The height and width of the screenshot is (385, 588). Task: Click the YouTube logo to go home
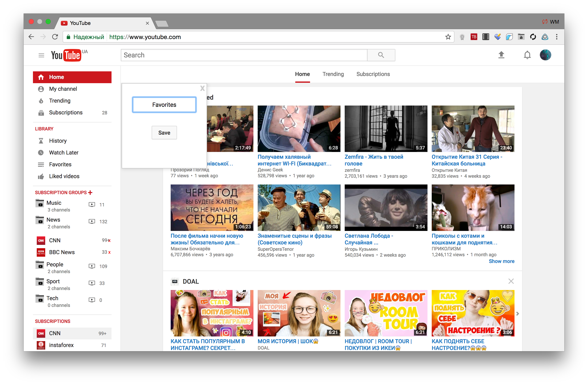pos(66,55)
